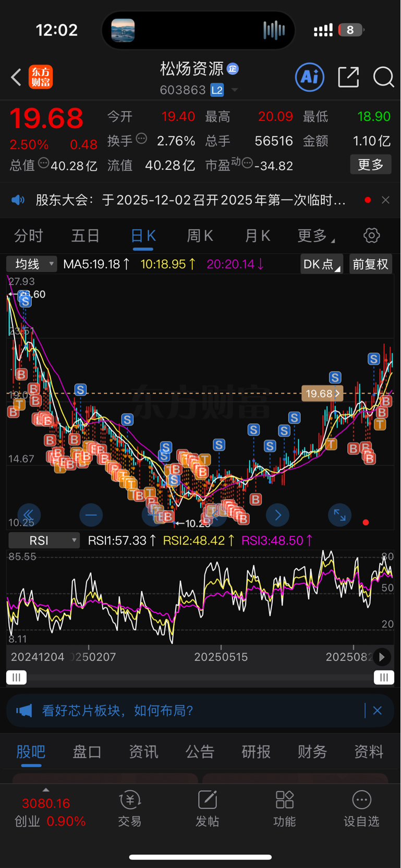
Task: Switch to 周K chart tab
Action: (200, 236)
